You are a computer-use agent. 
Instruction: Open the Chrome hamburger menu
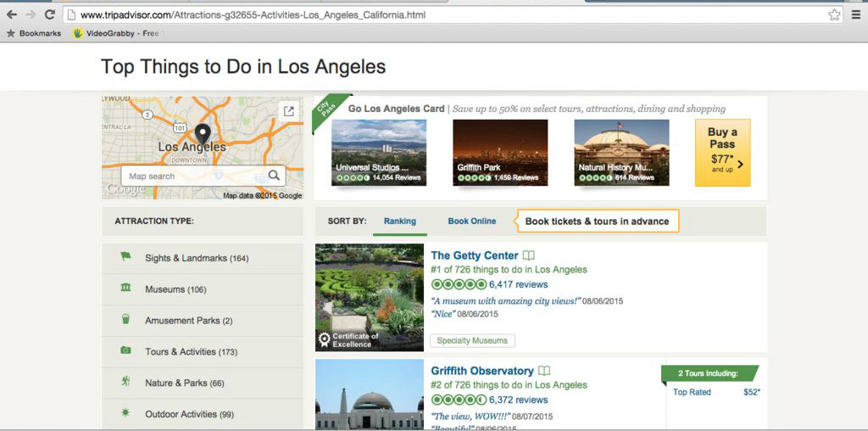point(856,15)
